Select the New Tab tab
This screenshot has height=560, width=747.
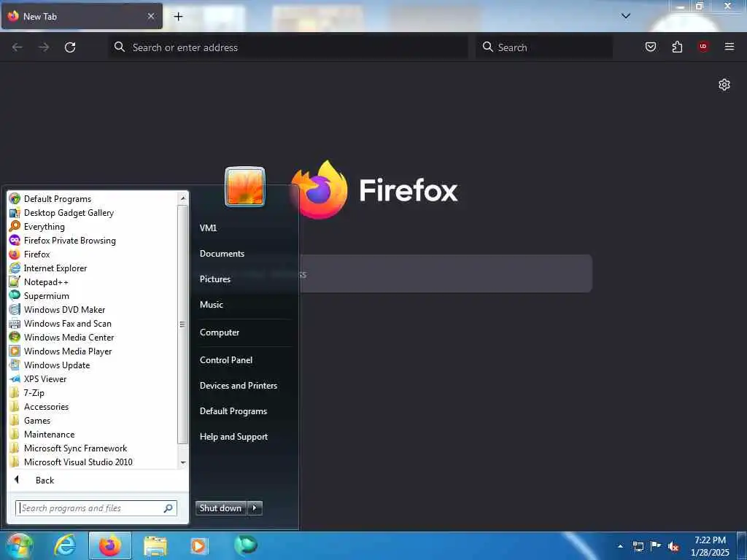pyautogui.click(x=82, y=16)
